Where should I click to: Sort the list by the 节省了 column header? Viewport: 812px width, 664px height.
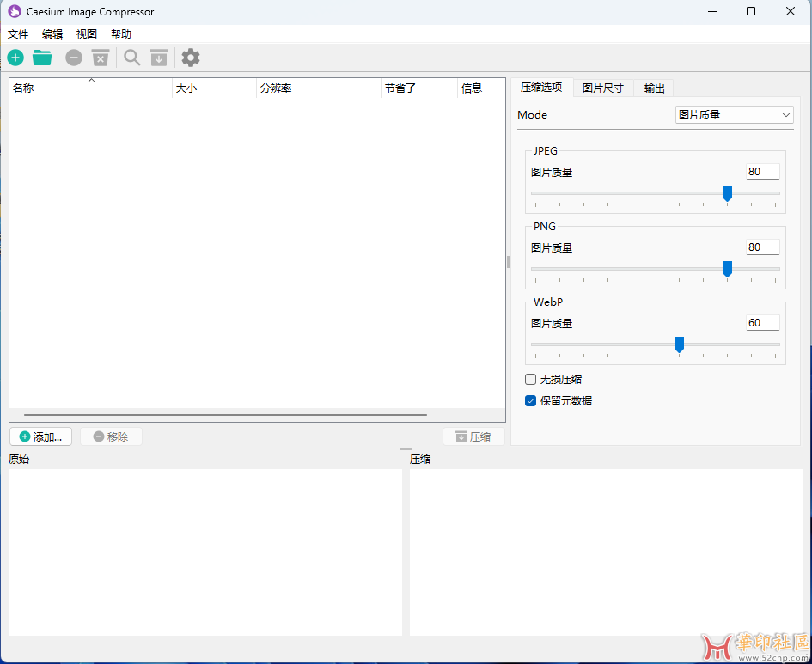(x=419, y=88)
